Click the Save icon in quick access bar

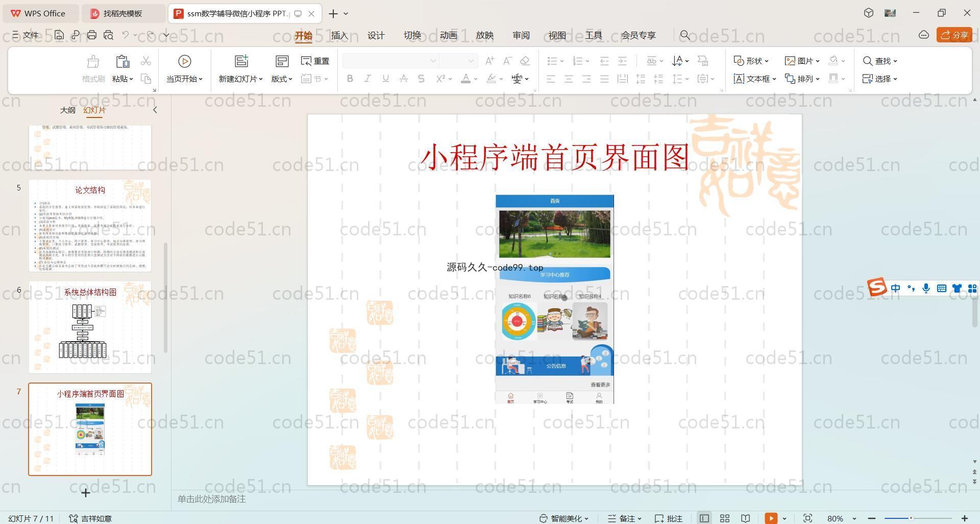click(x=59, y=35)
